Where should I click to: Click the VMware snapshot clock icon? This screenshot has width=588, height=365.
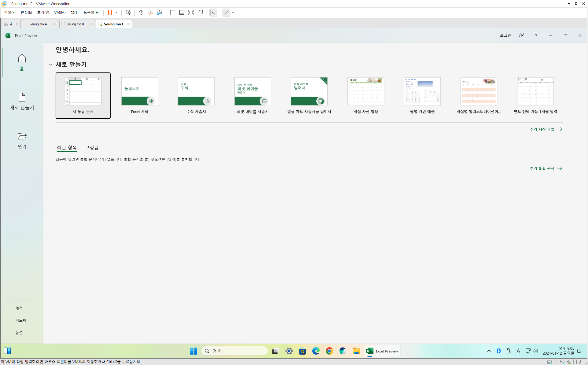(141, 13)
